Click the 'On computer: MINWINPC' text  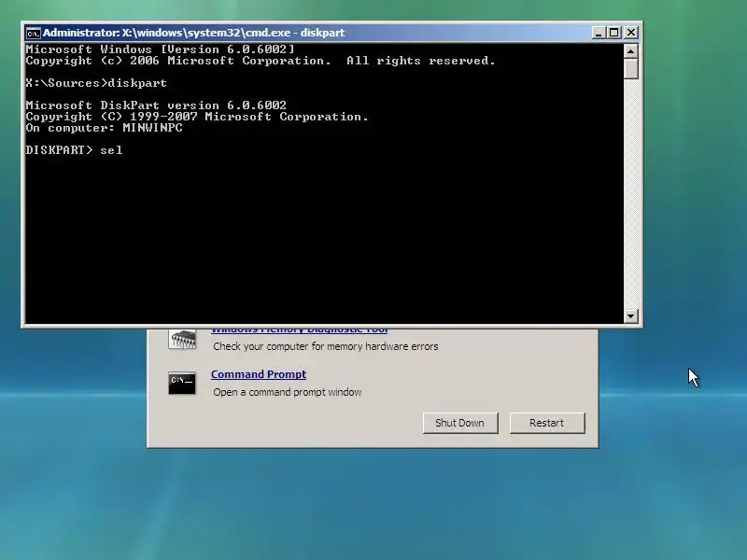tap(104, 128)
